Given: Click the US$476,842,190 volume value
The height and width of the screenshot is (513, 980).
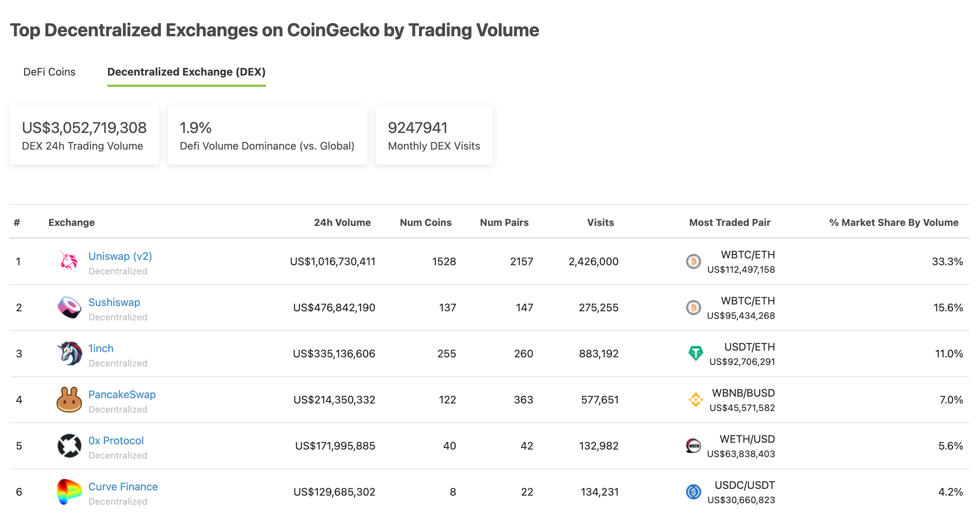Looking at the screenshot, I should (334, 307).
